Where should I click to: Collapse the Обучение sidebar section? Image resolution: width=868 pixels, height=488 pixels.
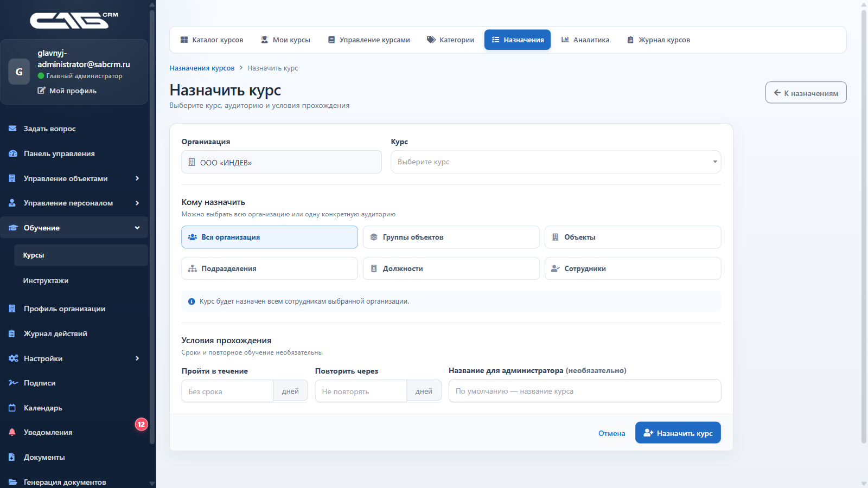pos(74,228)
